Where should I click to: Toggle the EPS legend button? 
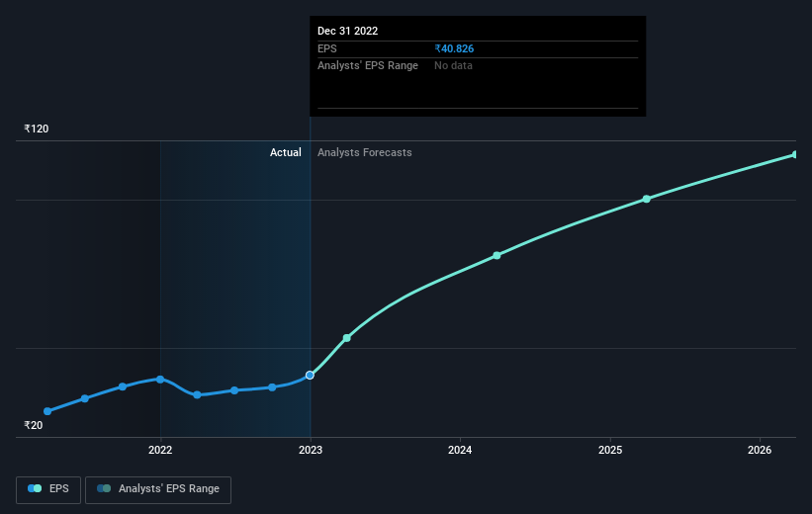(48, 489)
